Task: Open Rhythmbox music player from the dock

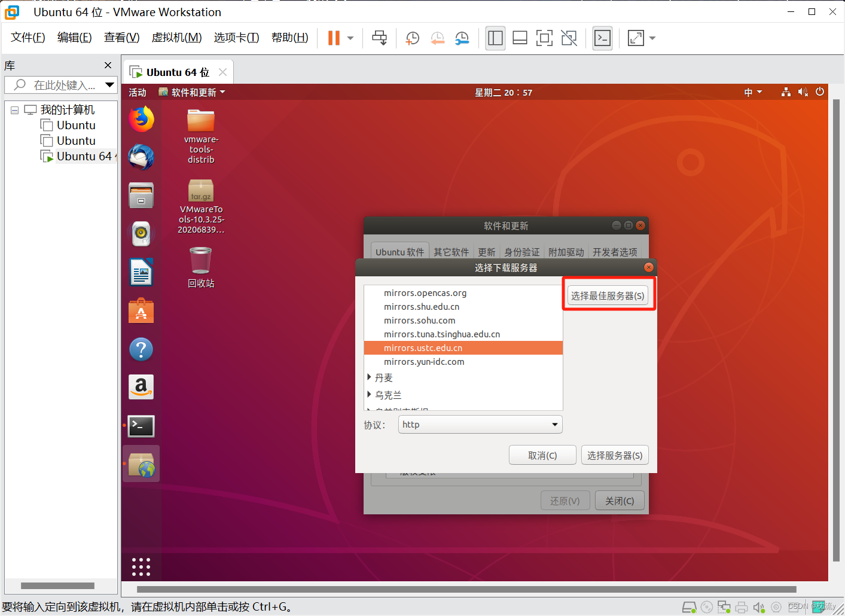Action: point(141,233)
